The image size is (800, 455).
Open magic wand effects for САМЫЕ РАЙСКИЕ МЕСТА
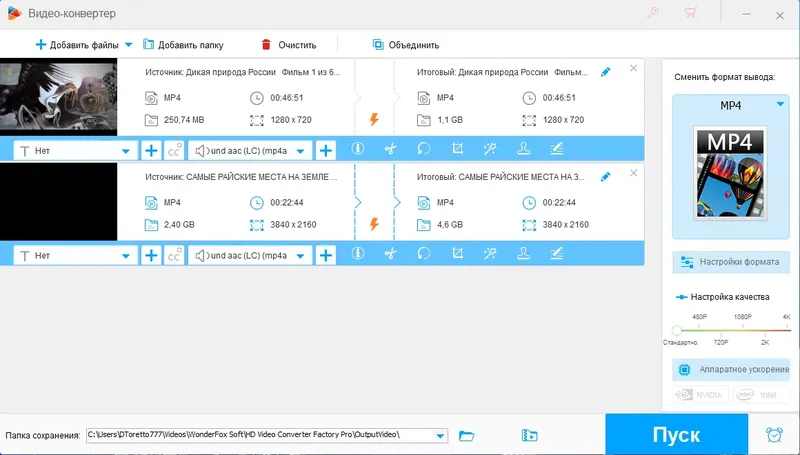click(x=490, y=254)
